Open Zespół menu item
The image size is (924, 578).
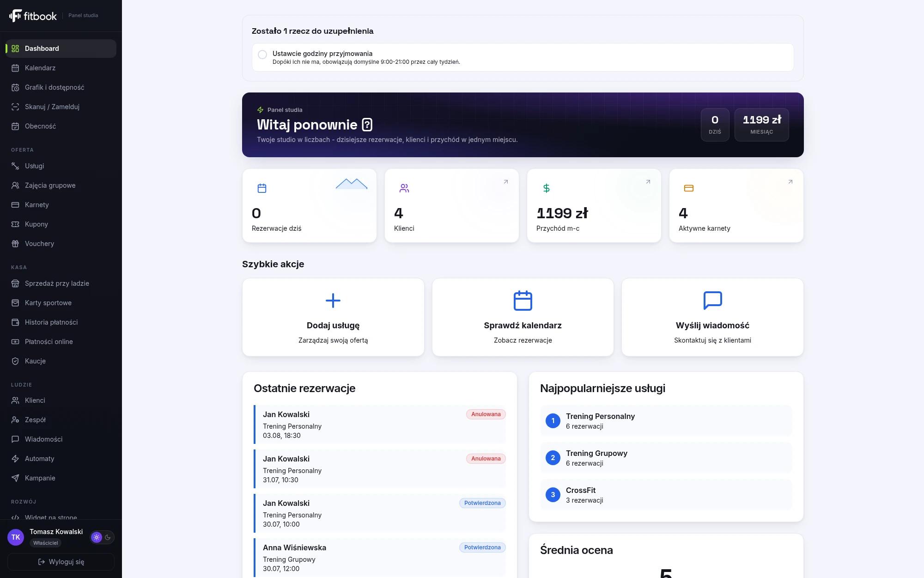coord(61,420)
